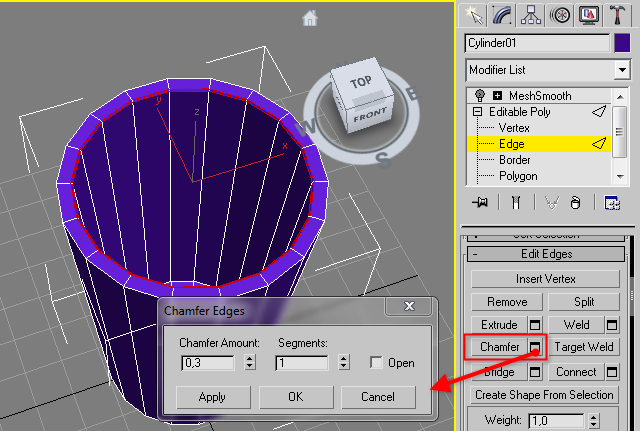Collapse the Edit Edges rollout
Image resolution: width=640 pixels, height=431 pixels.
click(546, 254)
